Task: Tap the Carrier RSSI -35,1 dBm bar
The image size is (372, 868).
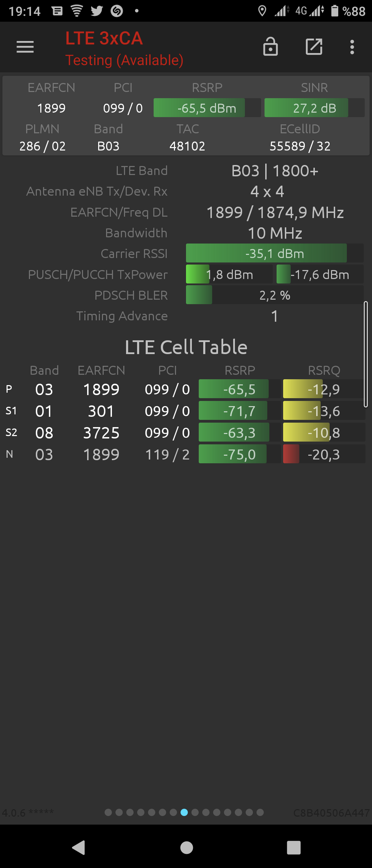Action: pyautogui.click(x=275, y=254)
